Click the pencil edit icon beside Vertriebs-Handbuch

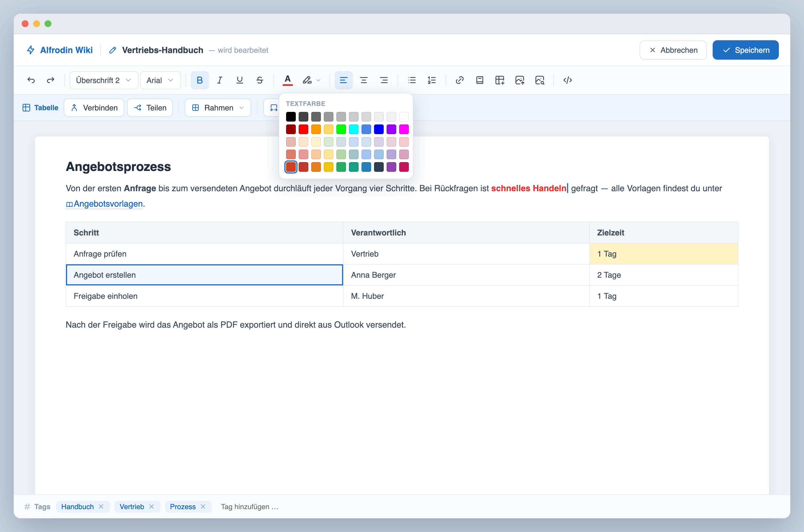(x=113, y=50)
